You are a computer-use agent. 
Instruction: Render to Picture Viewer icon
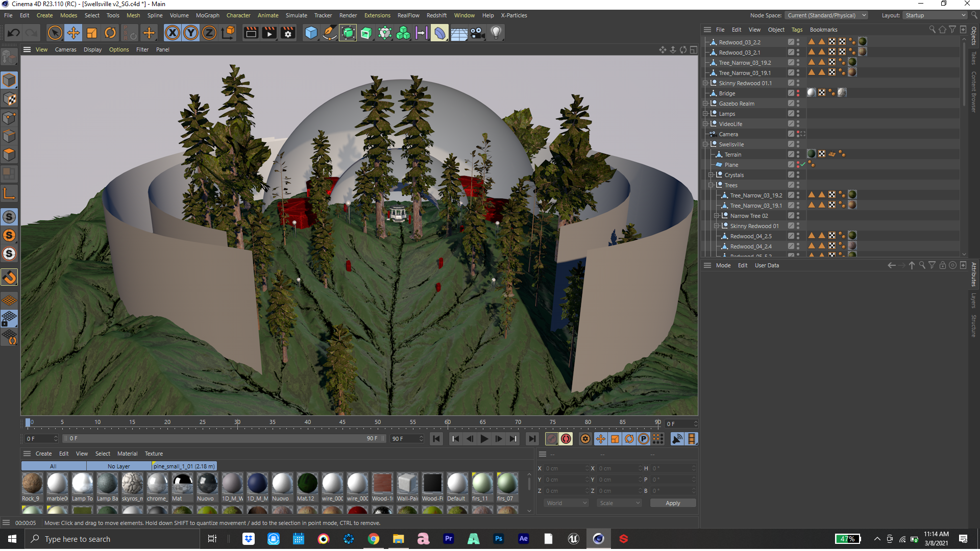pos(269,33)
